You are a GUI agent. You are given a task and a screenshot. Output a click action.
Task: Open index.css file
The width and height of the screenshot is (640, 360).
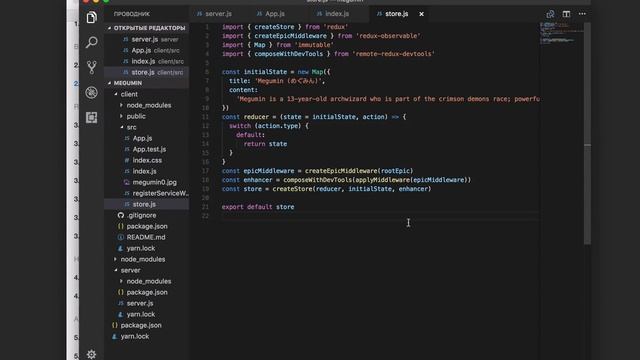[147, 160]
